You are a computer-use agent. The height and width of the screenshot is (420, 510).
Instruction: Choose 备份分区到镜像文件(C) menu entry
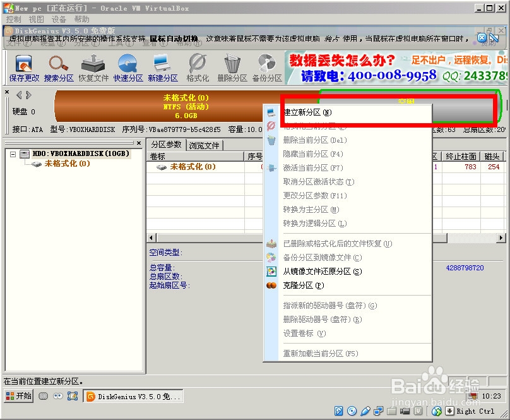[348, 258]
